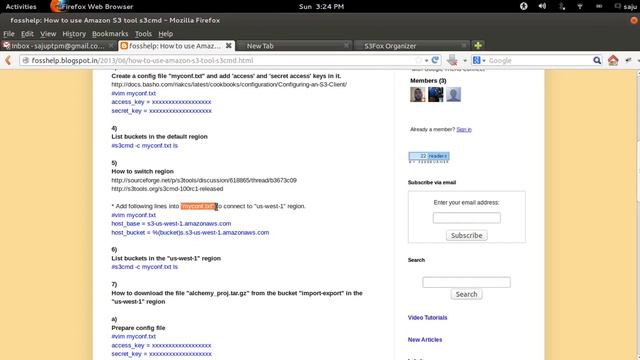The image size is (640, 360).
Task: Click the Google search engine icon
Action: (476, 60)
